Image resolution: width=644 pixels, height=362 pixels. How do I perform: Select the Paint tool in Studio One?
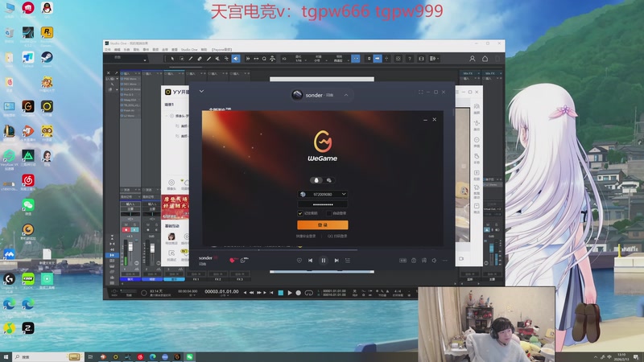(208, 59)
